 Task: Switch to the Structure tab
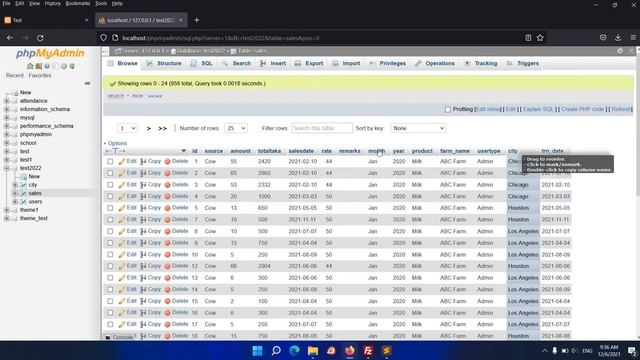164,64
